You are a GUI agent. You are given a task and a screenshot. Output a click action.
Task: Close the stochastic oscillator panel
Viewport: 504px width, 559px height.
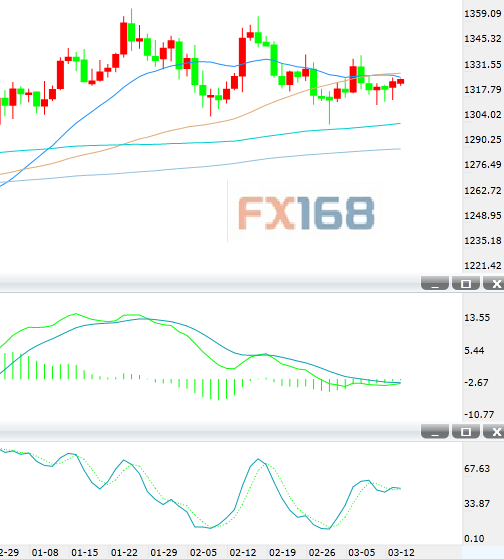point(495,432)
